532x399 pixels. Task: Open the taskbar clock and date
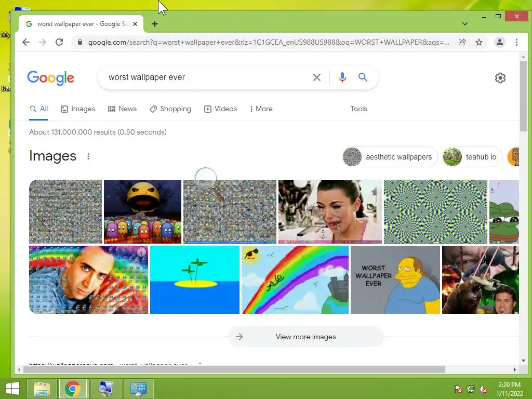(509, 389)
